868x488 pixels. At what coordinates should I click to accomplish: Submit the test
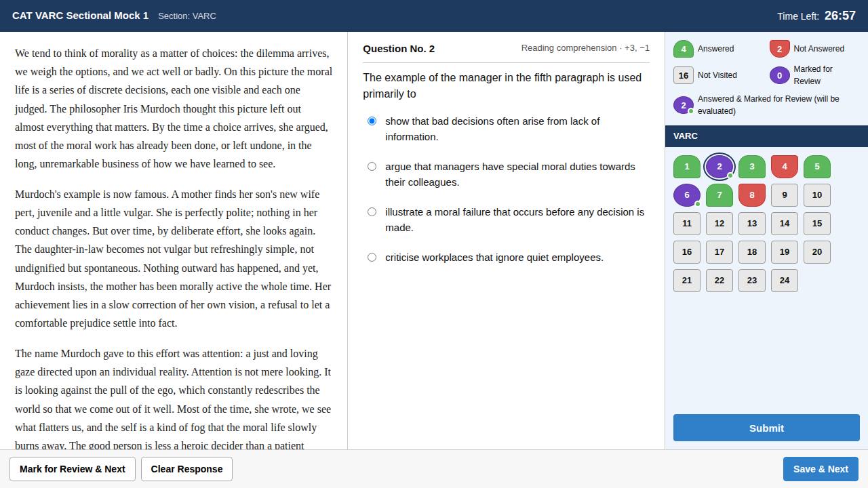point(766,428)
